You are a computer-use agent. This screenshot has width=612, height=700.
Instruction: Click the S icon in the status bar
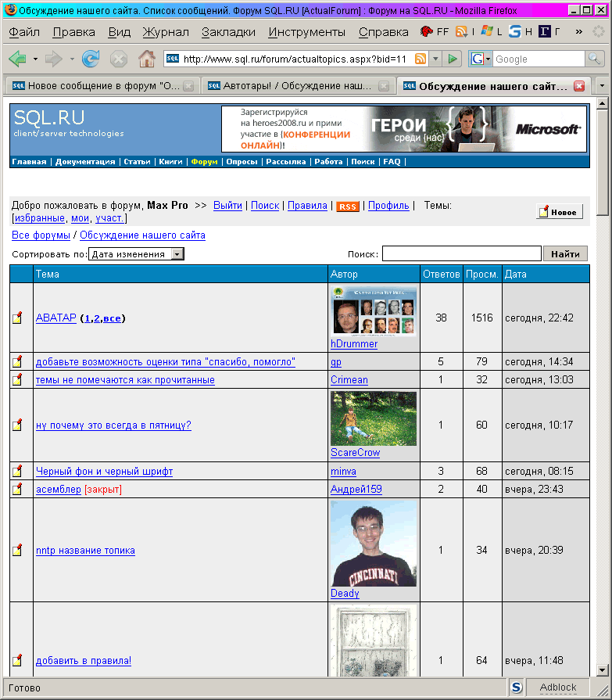coord(517,687)
